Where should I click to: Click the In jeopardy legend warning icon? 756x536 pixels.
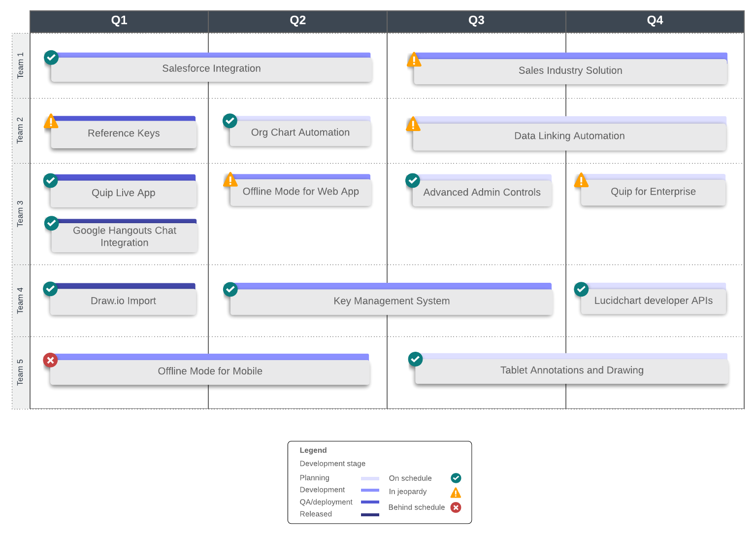tap(456, 493)
